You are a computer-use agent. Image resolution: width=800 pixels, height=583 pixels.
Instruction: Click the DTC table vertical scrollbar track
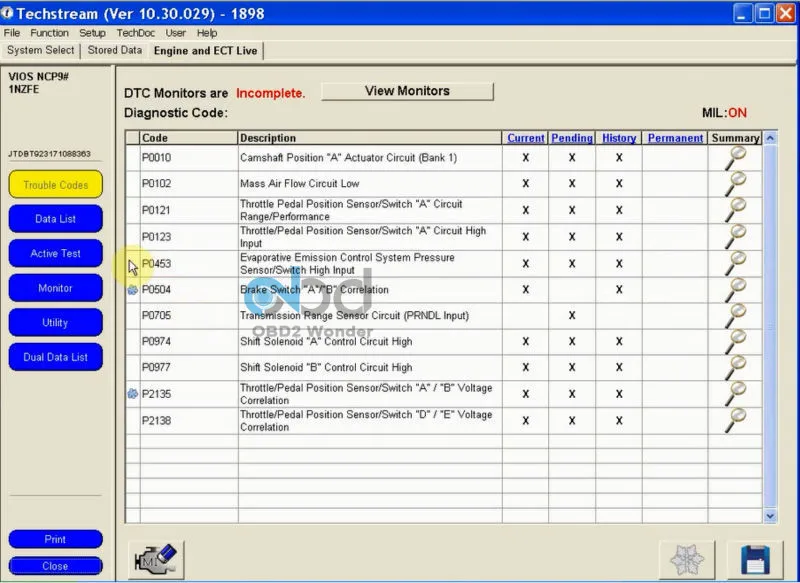click(x=770, y=326)
